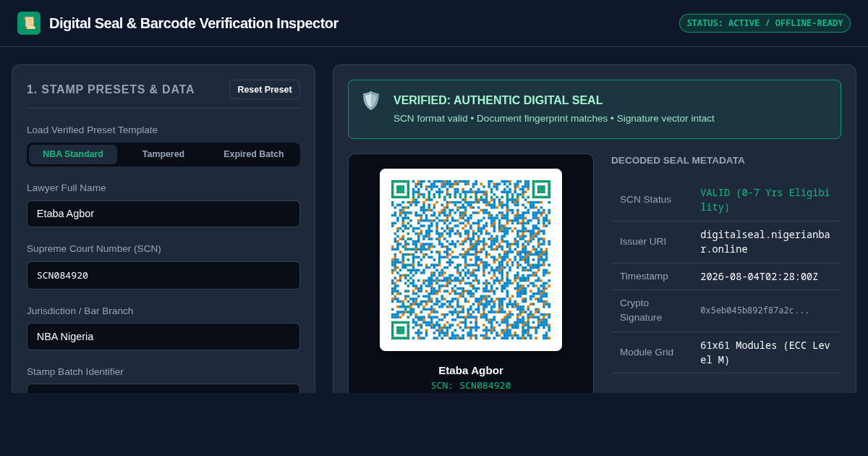Viewport: 868px width, 456px height.
Task: Click the SCN format valid summary line
Action: pyautogui.click(x=554, y=118)
